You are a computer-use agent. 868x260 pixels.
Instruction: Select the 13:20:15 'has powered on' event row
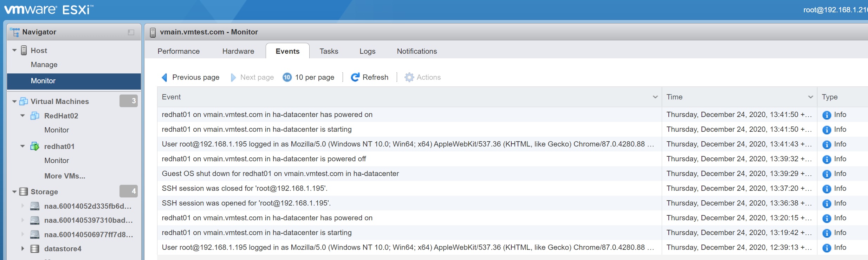click(512, 218)
